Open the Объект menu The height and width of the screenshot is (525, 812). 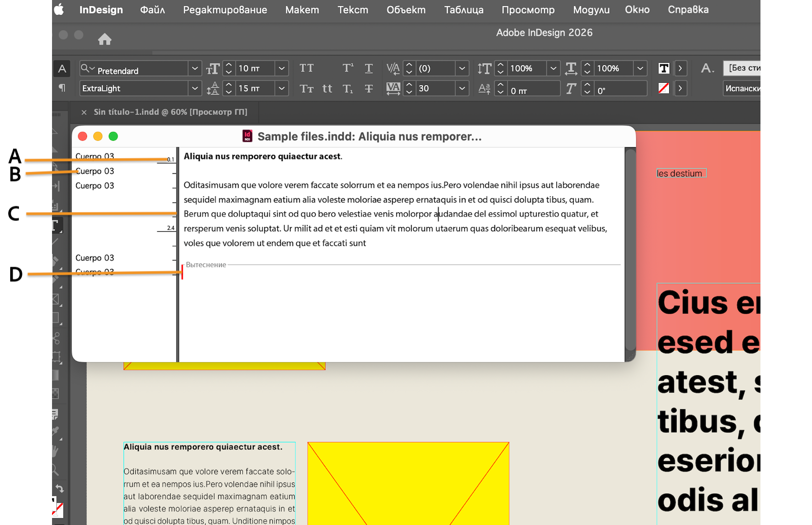[406, 10]
